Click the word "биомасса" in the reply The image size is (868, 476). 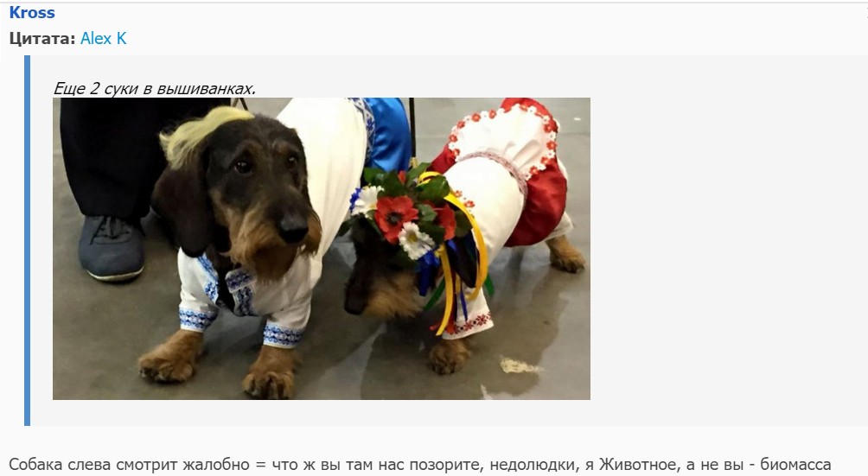click(795, 465)
